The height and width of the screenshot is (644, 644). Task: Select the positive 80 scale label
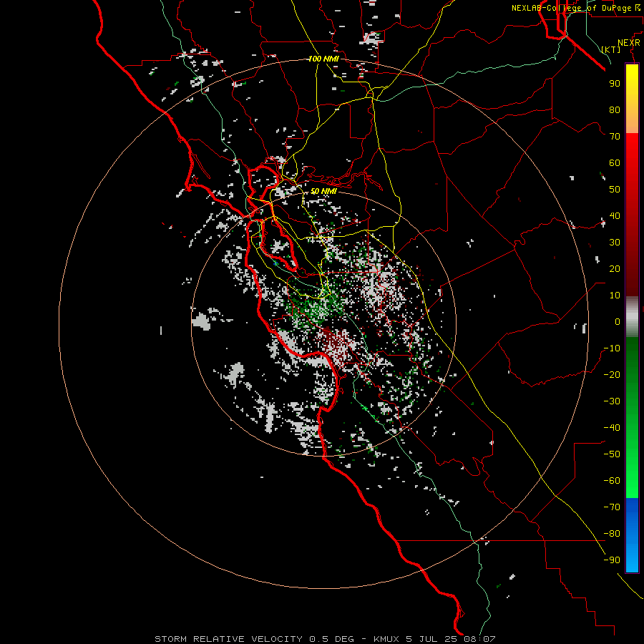point(615,109)
